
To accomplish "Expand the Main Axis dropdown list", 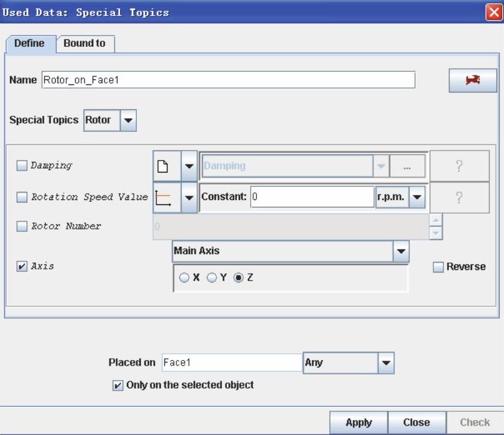I will pos(401,251).
